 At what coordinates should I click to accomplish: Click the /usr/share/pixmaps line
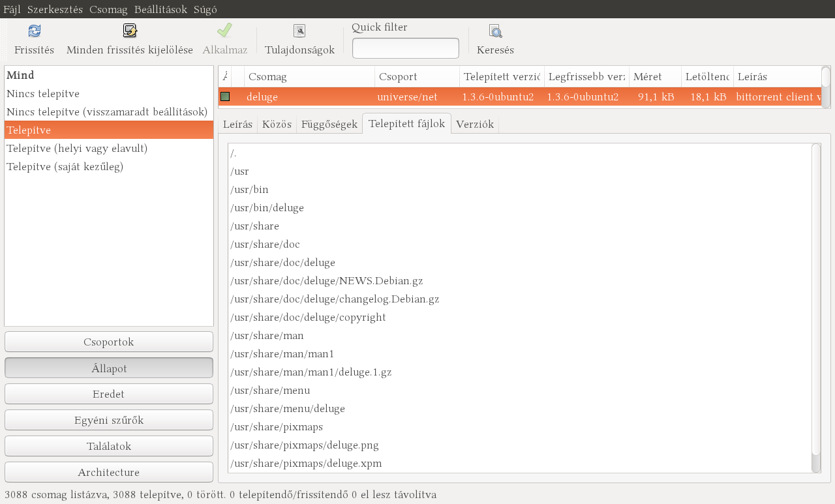click(277, 427)
